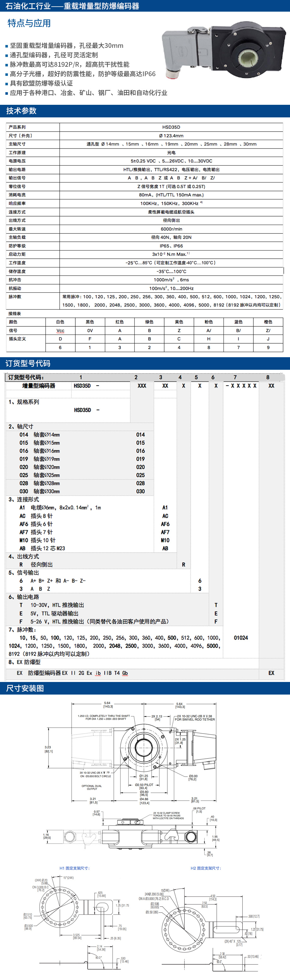The image size is (290, 980).
Task: Click the 1、规格系列 heading in order code
Action: pos(24,402)
